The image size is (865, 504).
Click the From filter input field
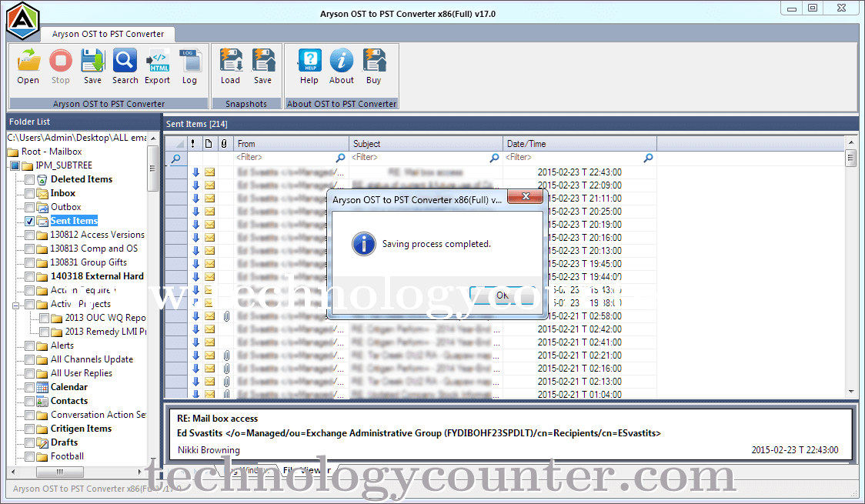pyautogui.click(x=286, y=158)
